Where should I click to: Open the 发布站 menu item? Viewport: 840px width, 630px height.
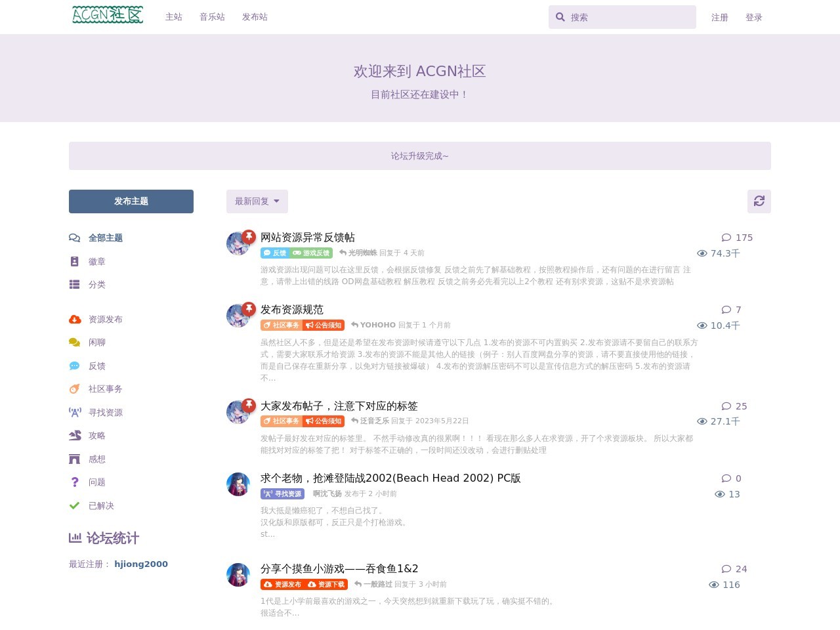pos(255,17)
